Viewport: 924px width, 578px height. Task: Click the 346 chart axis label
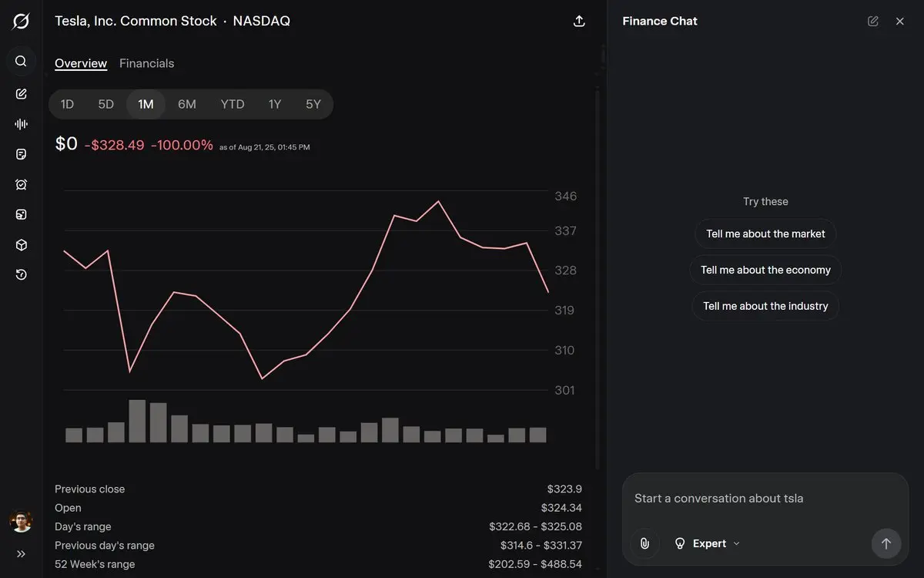click(565, 196)
